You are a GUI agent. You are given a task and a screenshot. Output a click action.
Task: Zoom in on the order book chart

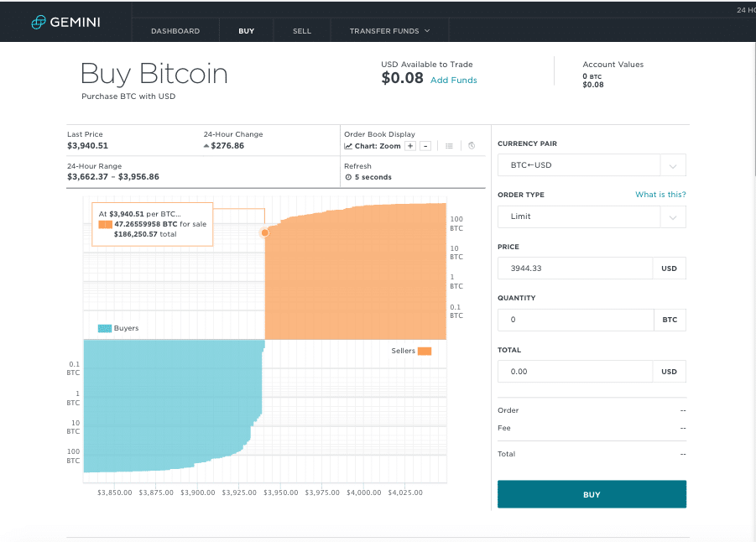[409, 146]
